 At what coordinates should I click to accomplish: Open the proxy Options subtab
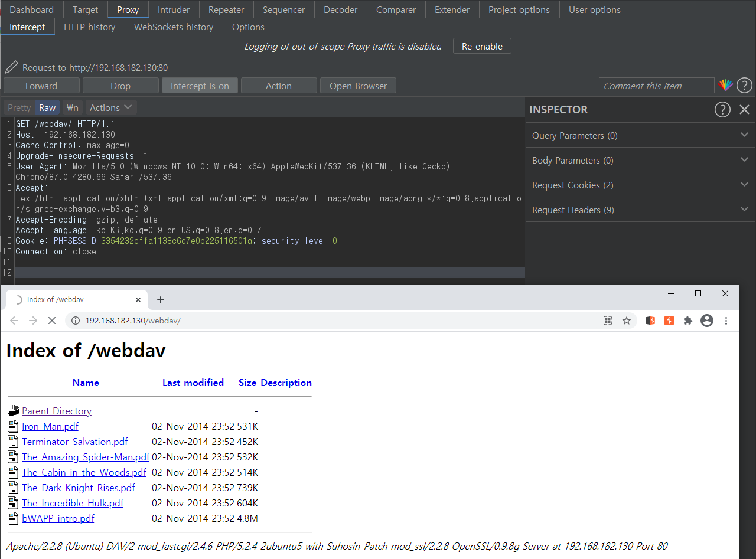click(248, 27)
